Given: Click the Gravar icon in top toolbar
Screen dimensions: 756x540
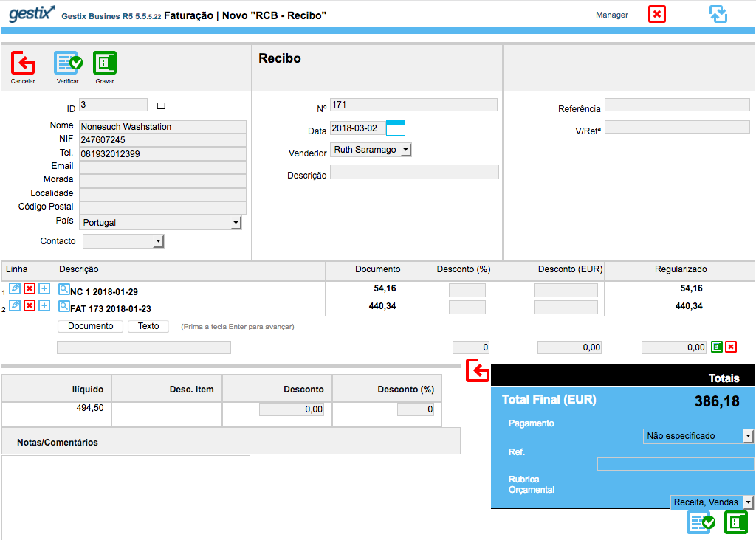Looking at the screenshot, I should coord(105,63).
